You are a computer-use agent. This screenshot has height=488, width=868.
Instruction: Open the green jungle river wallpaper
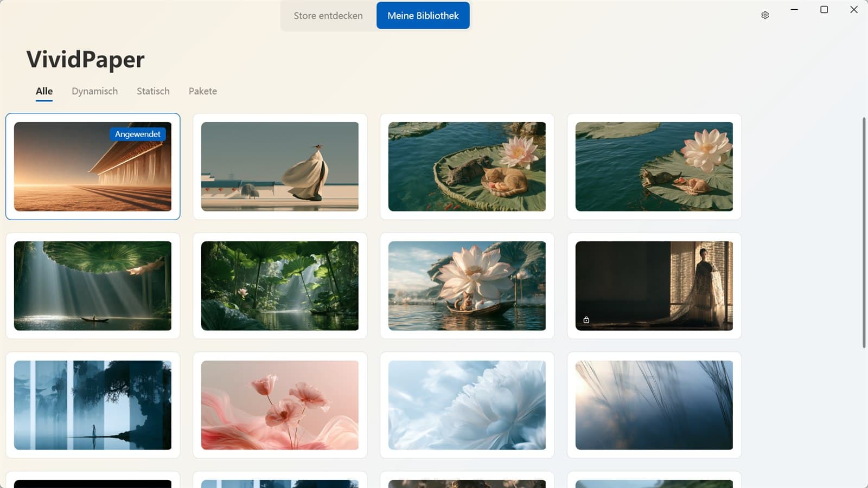coord(280,286)
